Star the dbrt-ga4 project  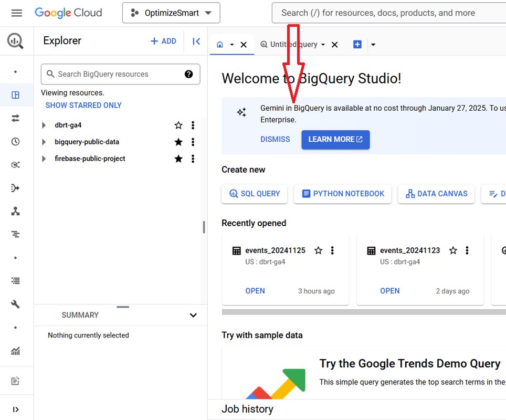coord(178,125)
